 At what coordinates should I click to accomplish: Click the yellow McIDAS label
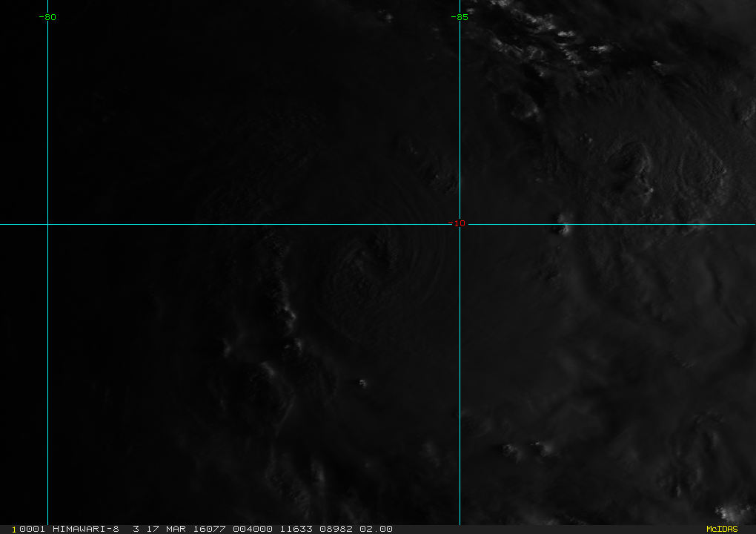click(722, 529)
